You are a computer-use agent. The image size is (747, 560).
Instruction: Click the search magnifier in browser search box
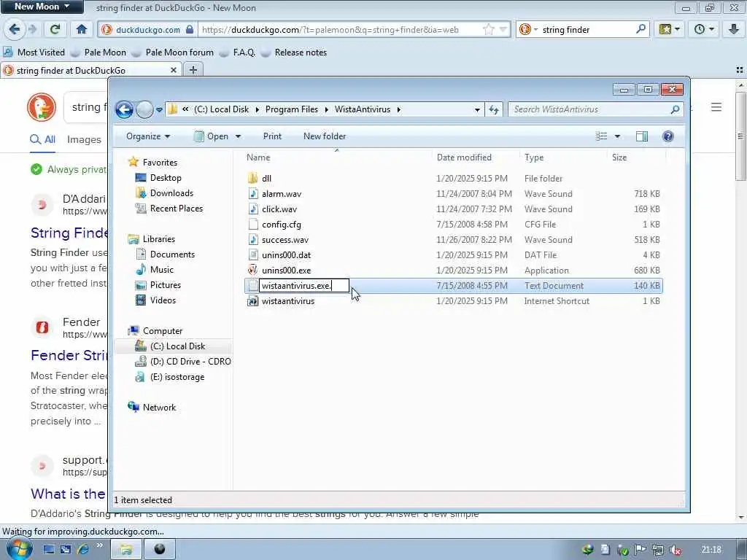[x=640, y=29]
